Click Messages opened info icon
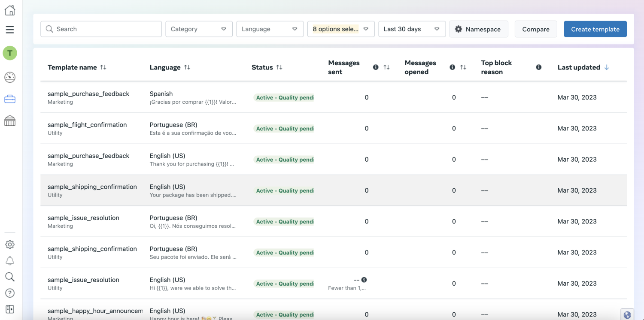The height and width of the screenshot is (320, 644). tap(453, 67)
